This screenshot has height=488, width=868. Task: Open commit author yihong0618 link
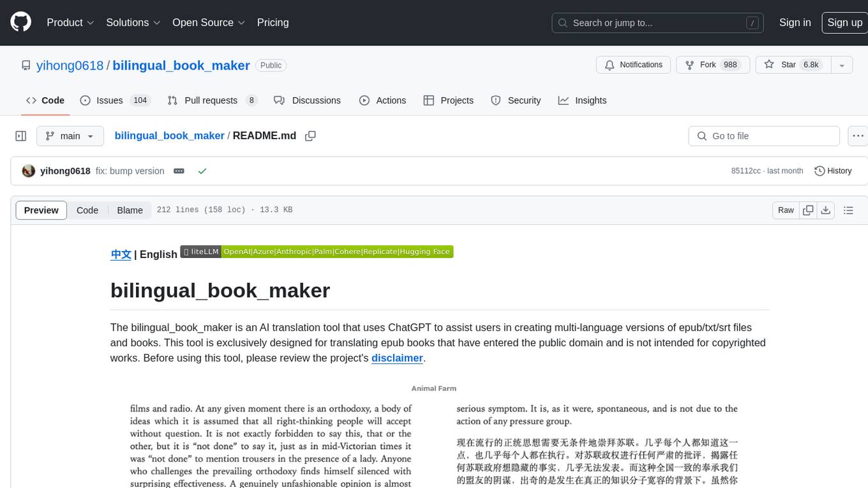click(x=65, y=171)
